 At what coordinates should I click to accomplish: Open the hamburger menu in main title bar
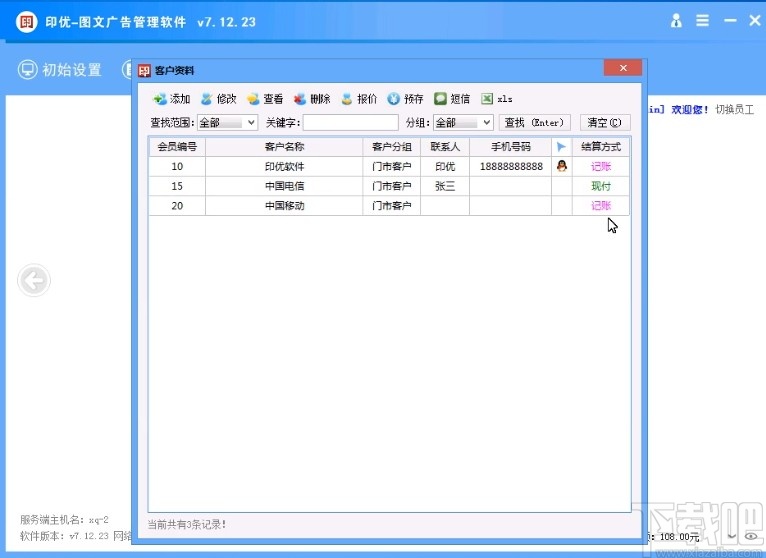[x=702, y=21]
